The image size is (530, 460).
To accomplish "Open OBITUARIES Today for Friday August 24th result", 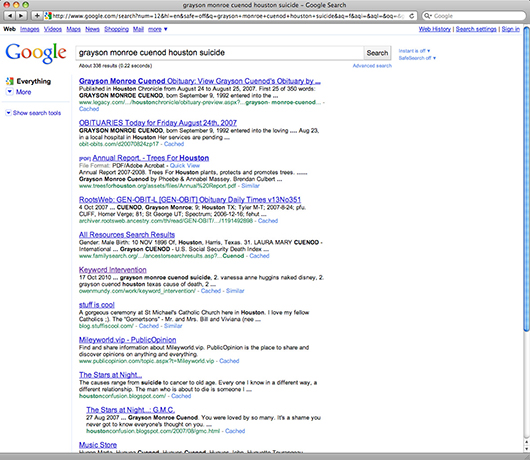I will (x=158, y=123).
